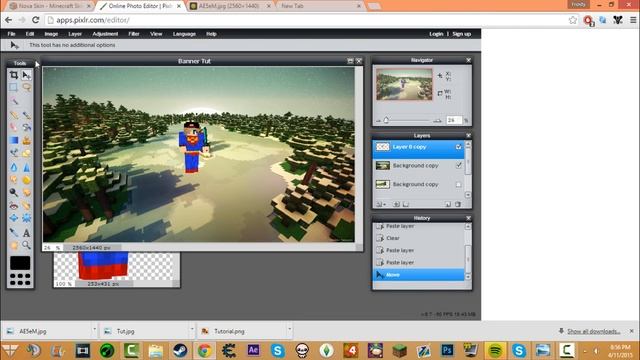Select the rectangular Marquee tool
The width and height of the screenshot is (640, 360).
(x=13, y=87)
